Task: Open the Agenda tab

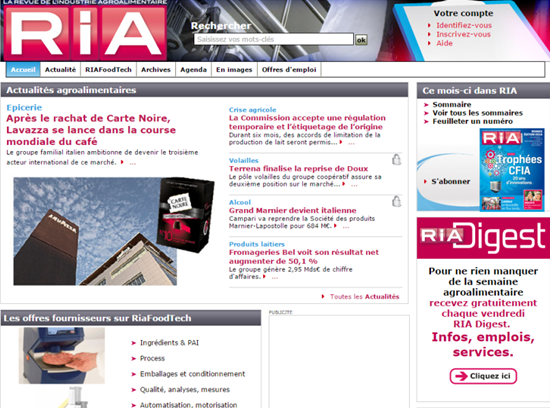Action: (193, 69)
